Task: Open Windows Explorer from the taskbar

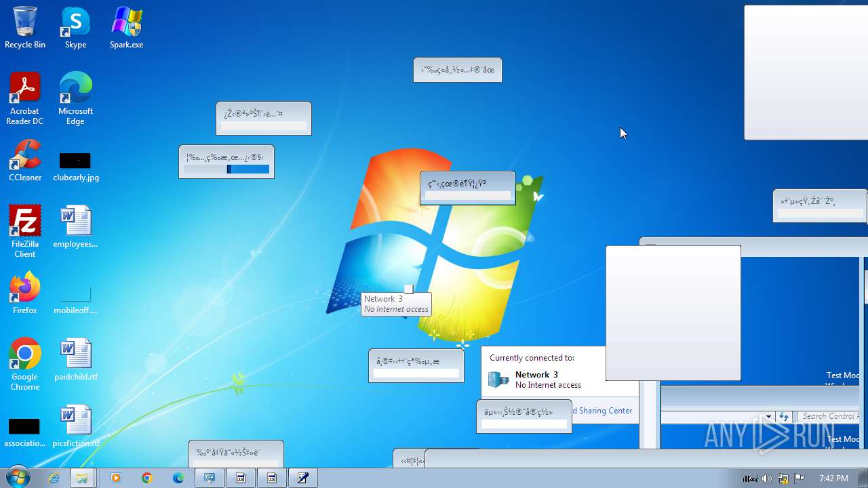Action: click(x=82, y=478)
